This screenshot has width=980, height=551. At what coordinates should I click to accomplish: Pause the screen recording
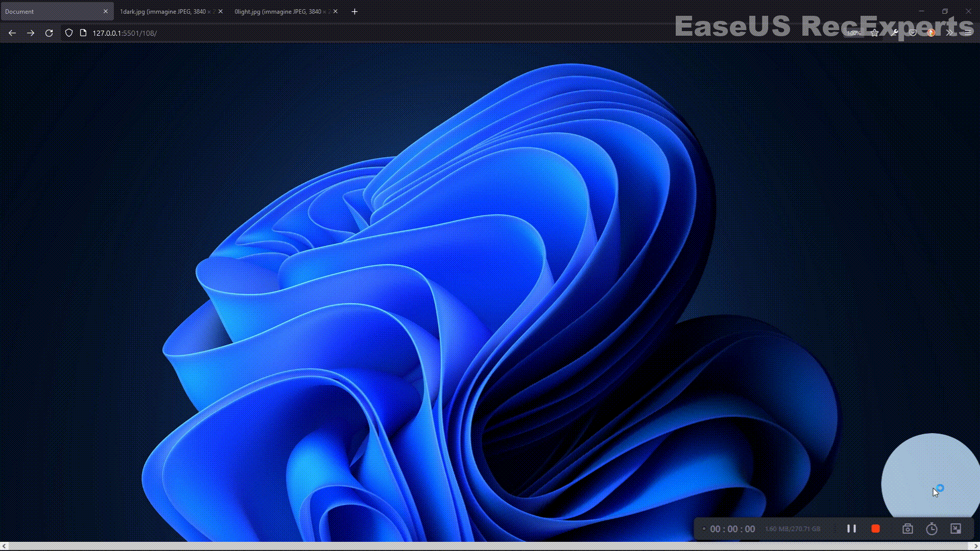[x=851, y=529]
